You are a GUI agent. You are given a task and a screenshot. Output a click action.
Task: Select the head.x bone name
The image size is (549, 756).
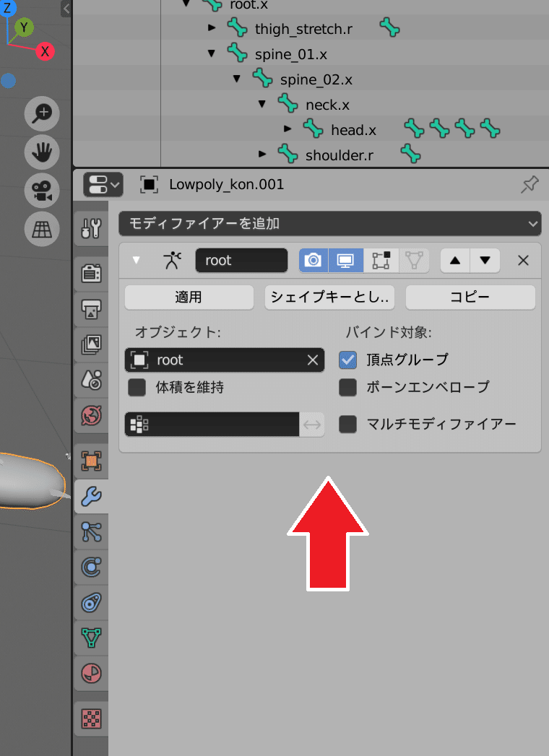pyautogui.click(x=353, y=130)
